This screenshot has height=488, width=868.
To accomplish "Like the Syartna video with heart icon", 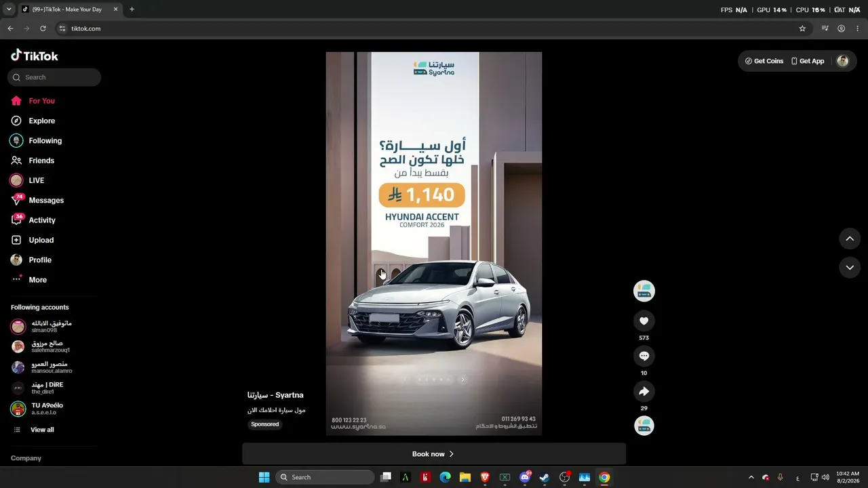I will coord(644,321).
